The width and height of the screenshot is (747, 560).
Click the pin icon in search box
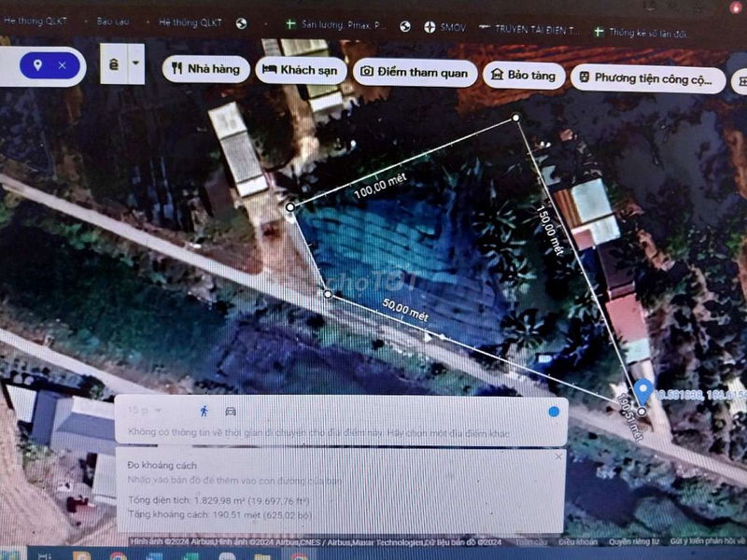[x=37, y=65]
